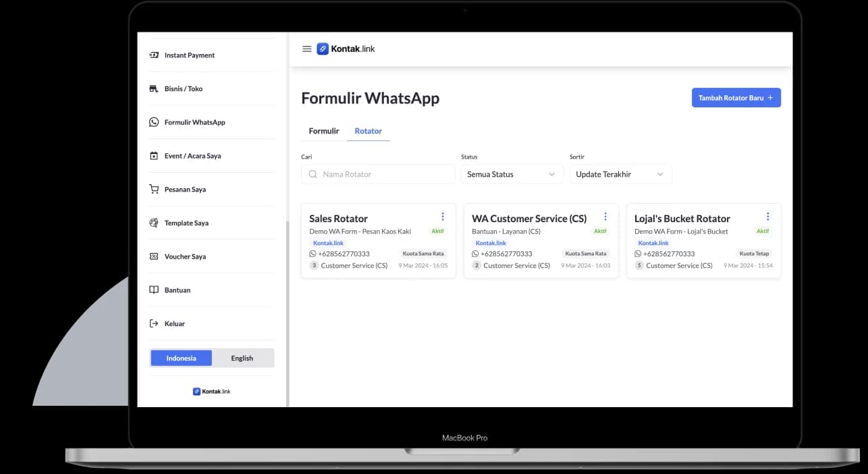This screenshot has width=868, height=474.
Task: Click the count badge 5 on Lojal's Bucket Rotator
Action: point(639,265)
